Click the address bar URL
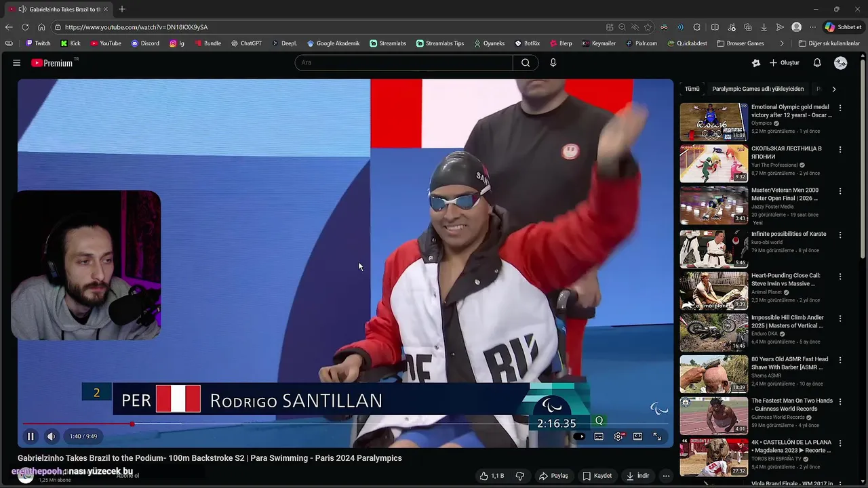Viewport: 868px width, 488px height. coord(136,27)
